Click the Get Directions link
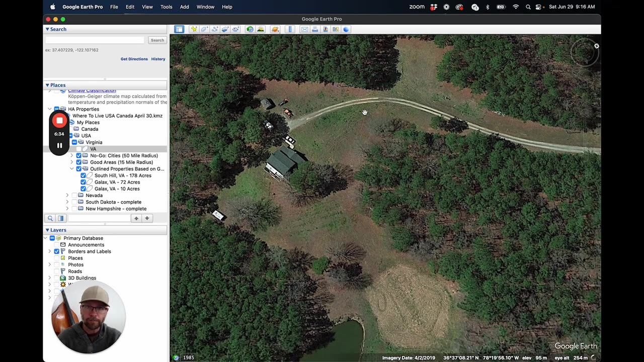Image resolution: width=644 pixels, height=362 pixels. [134, 59]
